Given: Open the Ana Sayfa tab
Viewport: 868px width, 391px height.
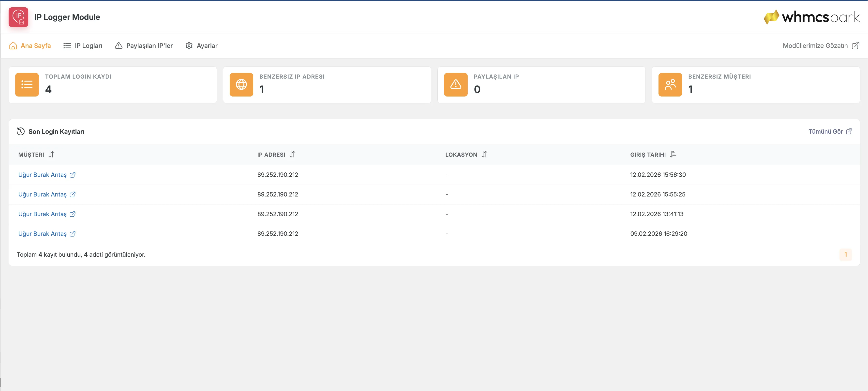Looking at the screenshot, I should click(30, 46).
